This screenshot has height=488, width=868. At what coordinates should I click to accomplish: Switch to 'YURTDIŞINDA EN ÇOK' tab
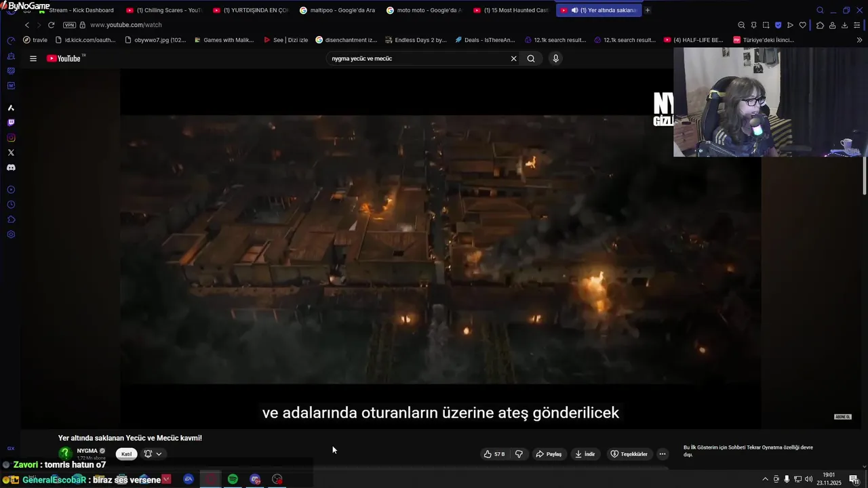click(250, 10)
